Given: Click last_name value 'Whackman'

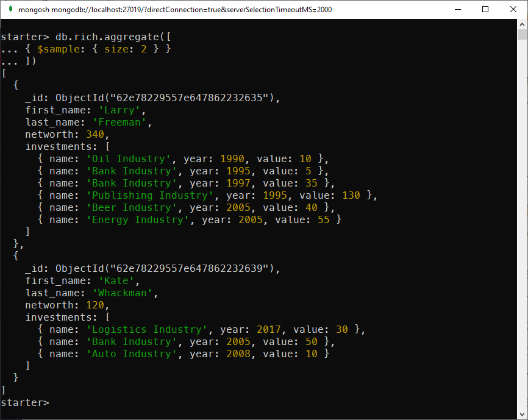Looking at the screenshot, I should tap(122, 293).
